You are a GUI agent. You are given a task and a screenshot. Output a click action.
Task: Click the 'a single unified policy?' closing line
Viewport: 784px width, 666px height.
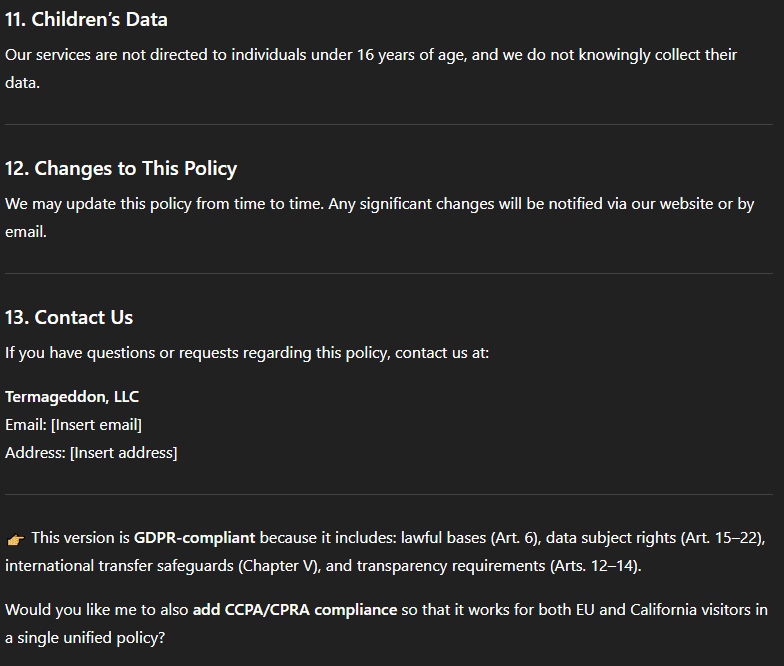coord(85,638)
